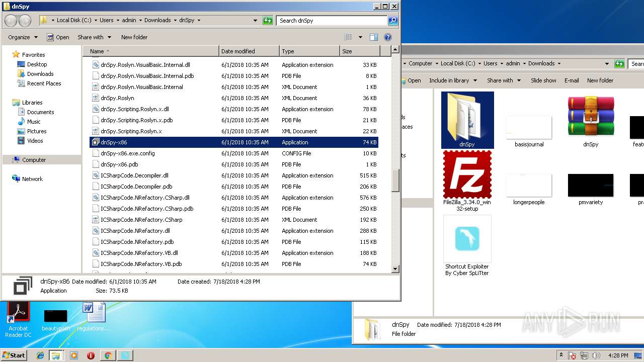Sort by the Type column header
The width and height of the screenshot is (644, 362).
tap(310, 51)
